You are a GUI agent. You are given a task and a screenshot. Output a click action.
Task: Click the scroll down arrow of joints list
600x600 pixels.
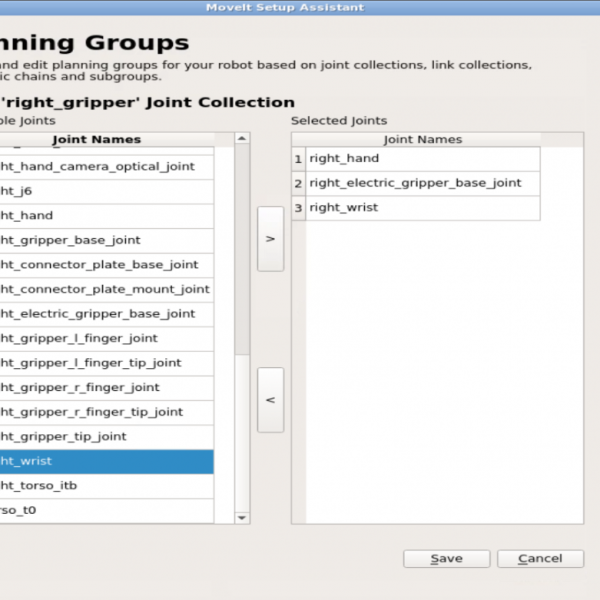242,518
